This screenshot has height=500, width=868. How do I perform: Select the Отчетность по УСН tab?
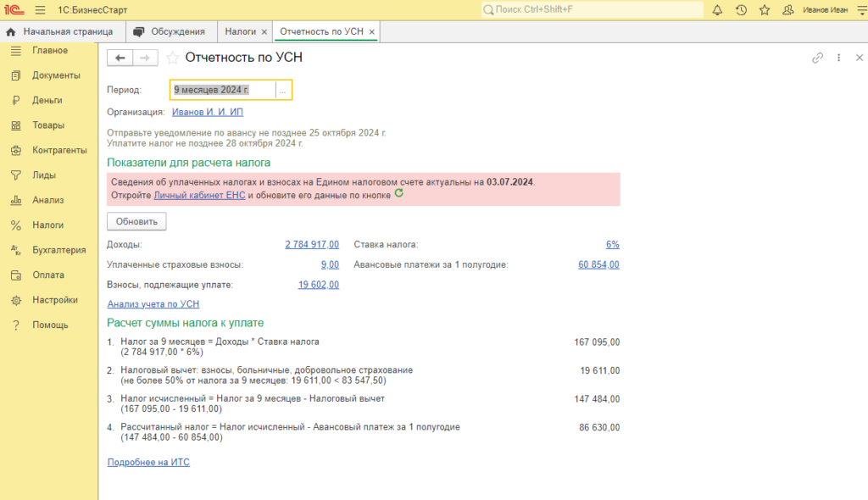(321, 31)
